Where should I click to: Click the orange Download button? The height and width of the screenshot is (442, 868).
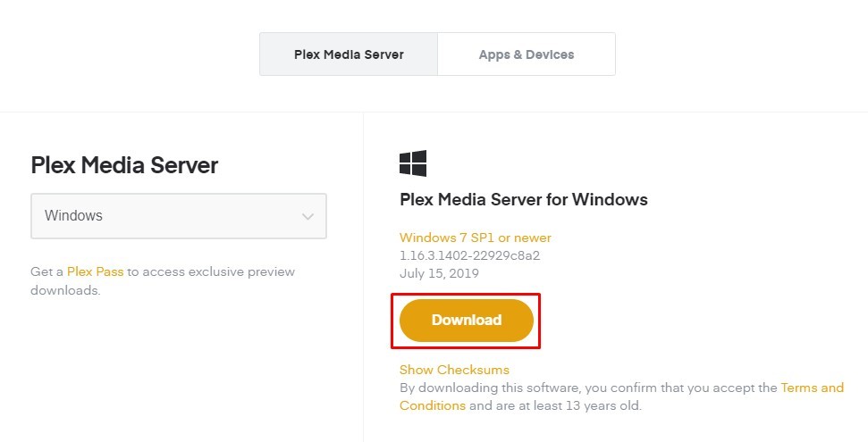click(467, 321)
